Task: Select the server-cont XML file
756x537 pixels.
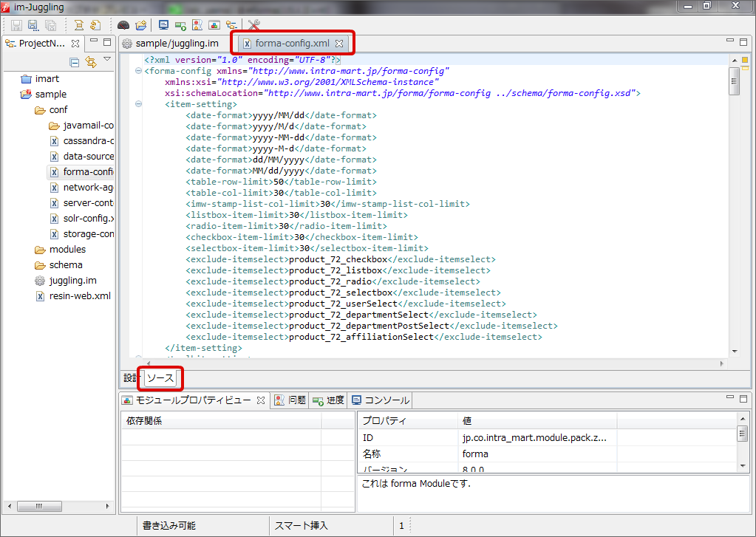Action: 82,203
